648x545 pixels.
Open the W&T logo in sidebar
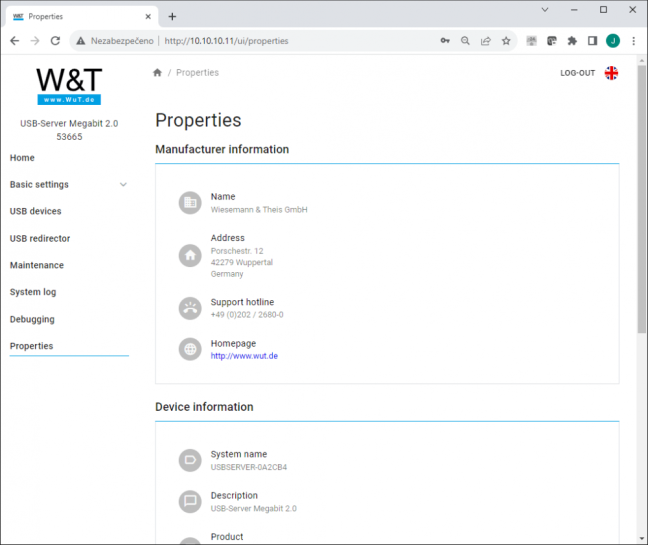[69, 86]
